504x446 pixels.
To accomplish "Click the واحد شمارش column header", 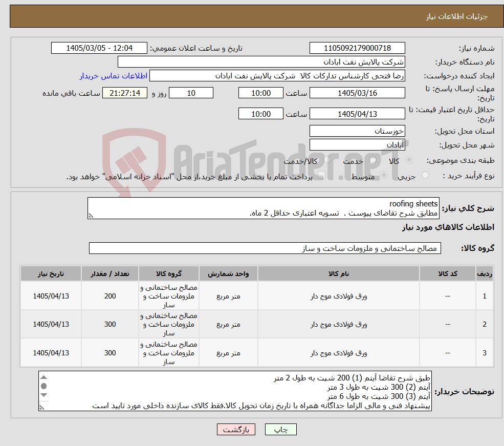I will pos(228,273).
